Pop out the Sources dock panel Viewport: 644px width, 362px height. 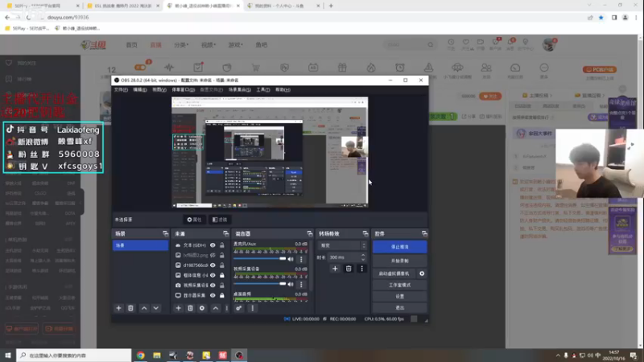pyautogui.click(x=226, y=233)
